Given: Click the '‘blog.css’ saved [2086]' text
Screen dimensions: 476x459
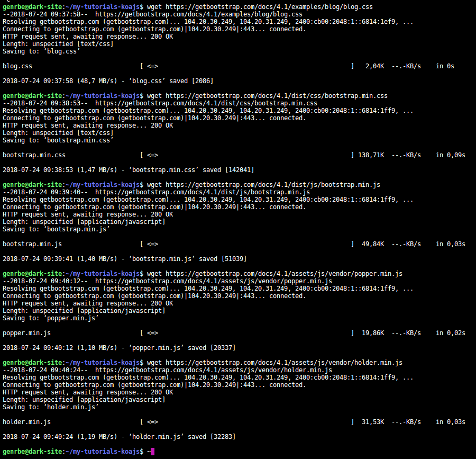Looking at the screenshot, I should pyautogui.click(x=171, y=81).
